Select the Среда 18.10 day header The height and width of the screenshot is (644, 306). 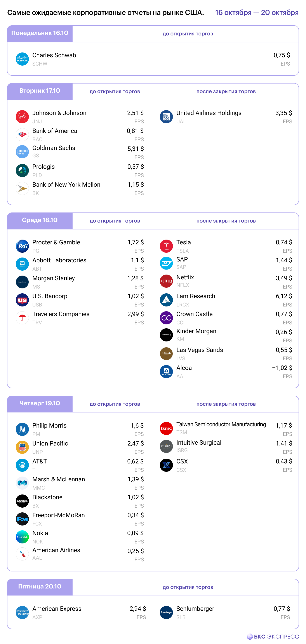point(40,221)
